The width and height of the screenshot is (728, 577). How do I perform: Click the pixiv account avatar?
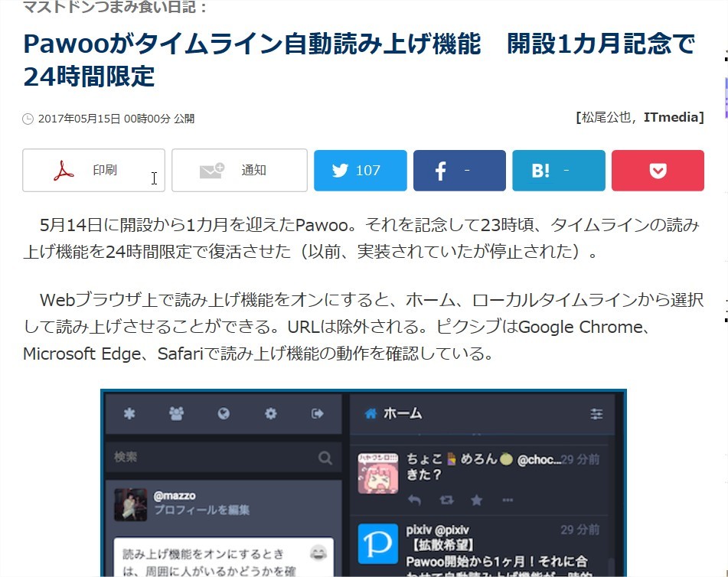[378, 543]
